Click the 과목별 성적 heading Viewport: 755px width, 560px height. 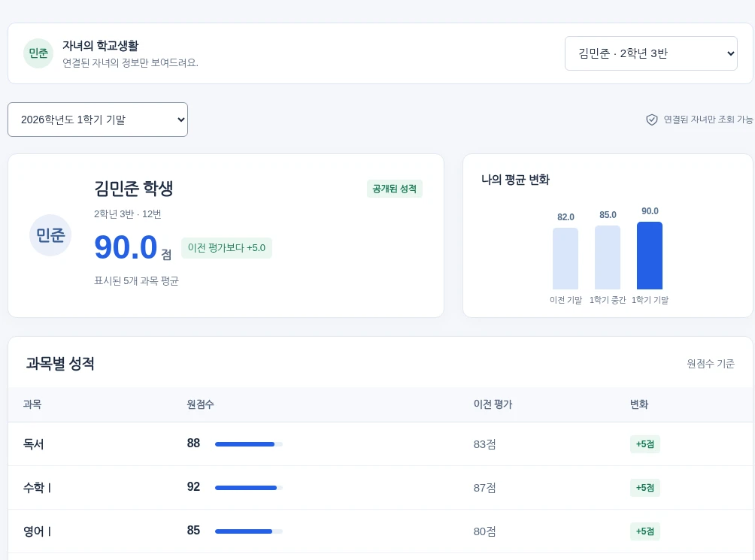coord(60,363)
